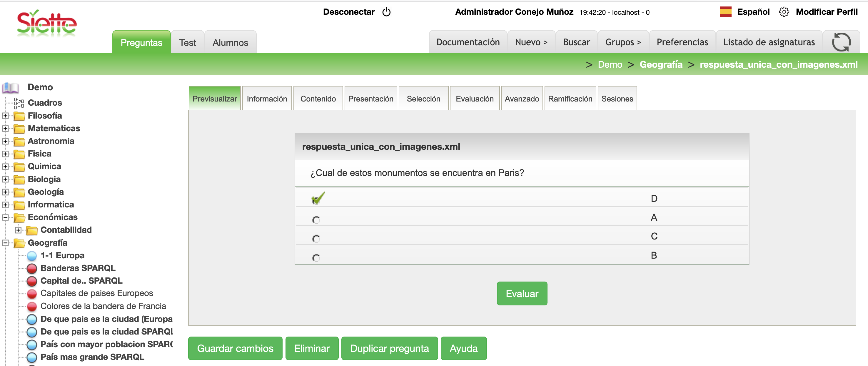Click the Demo book icon

[10, 88]
